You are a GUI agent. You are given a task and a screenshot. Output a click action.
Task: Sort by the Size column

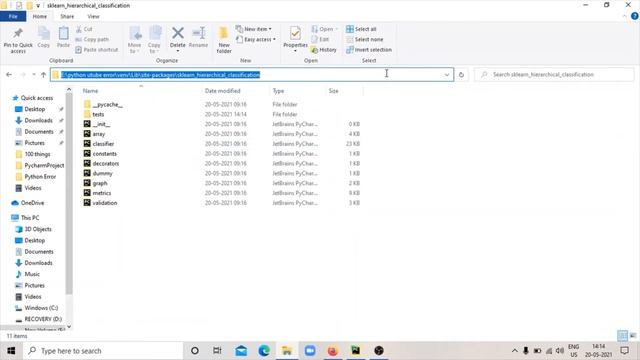pos(333,91)
